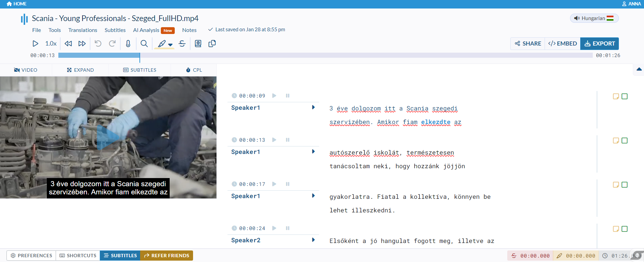
Task: Select the highlighter pen tool
Action: click(x=162, y=43)
